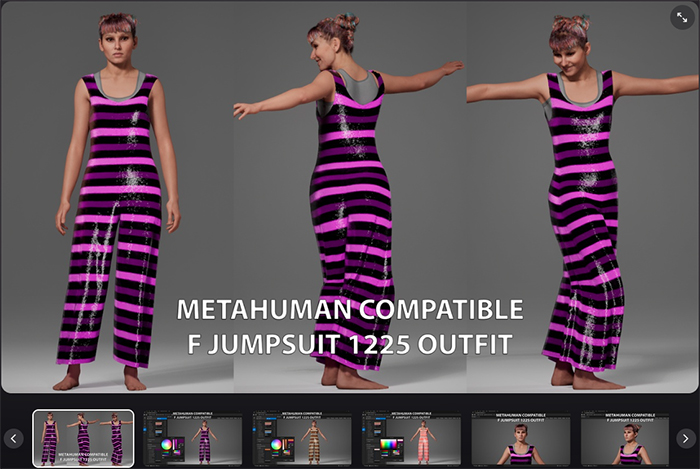This screenshot has width=700, height=469.
Task: Select the last close-up portrait thumbnail
Action: pyautogui.click(x=628, y=438)
